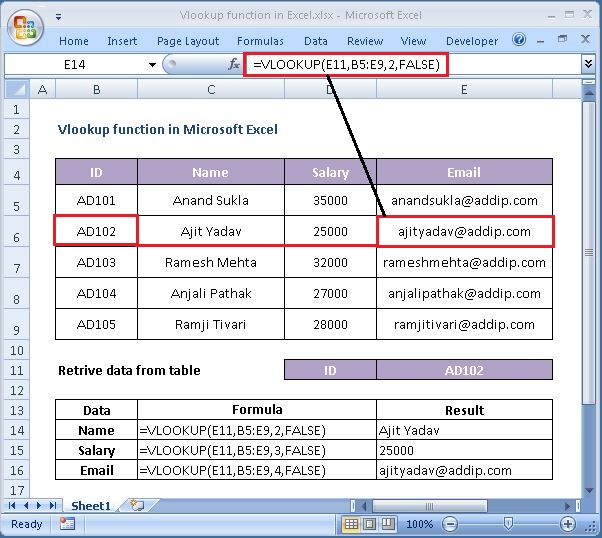This screenshot has height=538, width=602.
Task: Click 'Retrive data from table' label
Action: click(x=129, y=371)
